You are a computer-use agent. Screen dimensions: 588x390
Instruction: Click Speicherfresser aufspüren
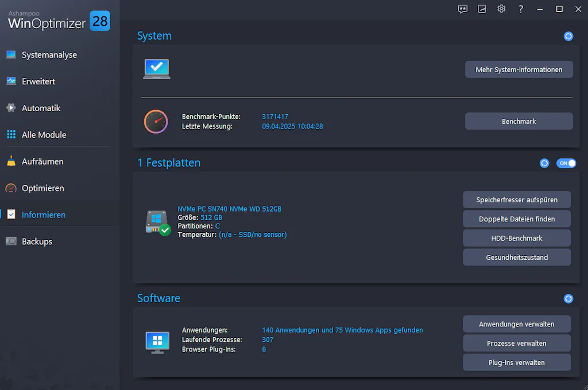coord(517,200)
